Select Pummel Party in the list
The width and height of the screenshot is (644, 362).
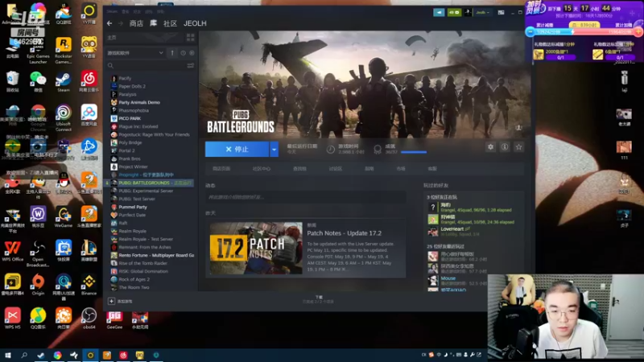[133, 207]
